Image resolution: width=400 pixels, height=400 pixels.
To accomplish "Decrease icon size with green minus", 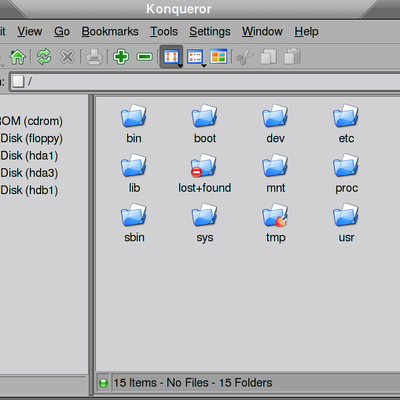I will pyautogui.click(x=145, y=57).
